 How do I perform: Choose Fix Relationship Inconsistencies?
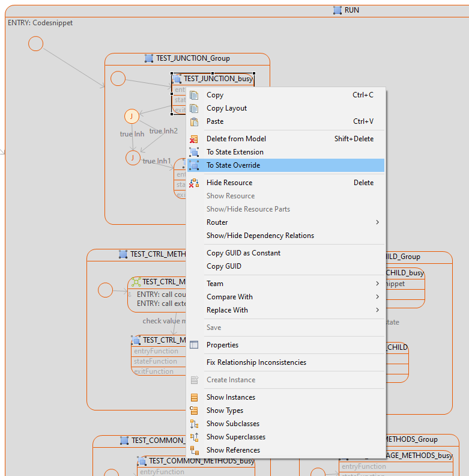[256, 362]
